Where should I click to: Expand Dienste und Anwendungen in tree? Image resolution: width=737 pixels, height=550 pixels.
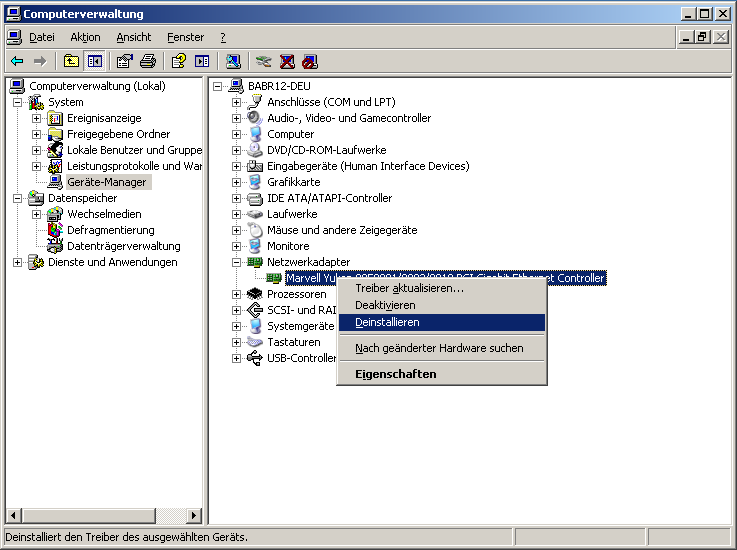click(18, 262)
